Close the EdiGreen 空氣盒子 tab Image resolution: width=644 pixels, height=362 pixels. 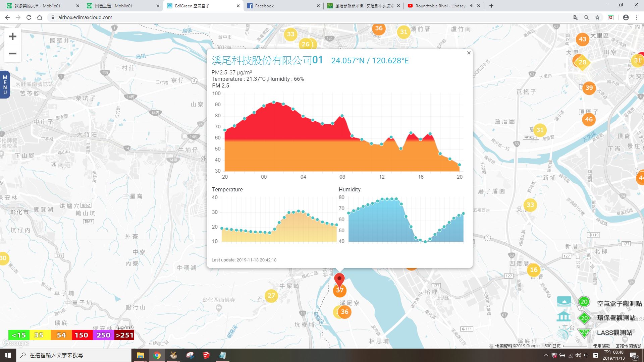pyautogui.click(x=238, y=6)
